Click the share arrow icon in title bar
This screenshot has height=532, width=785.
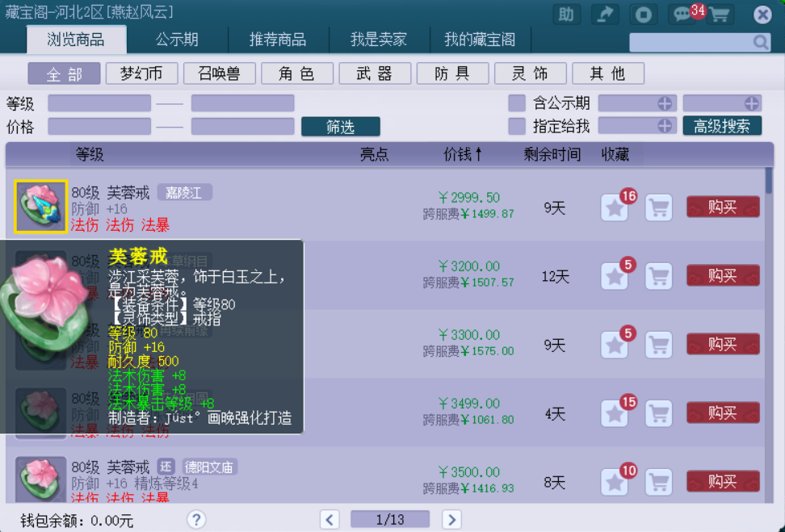point(605,14)
